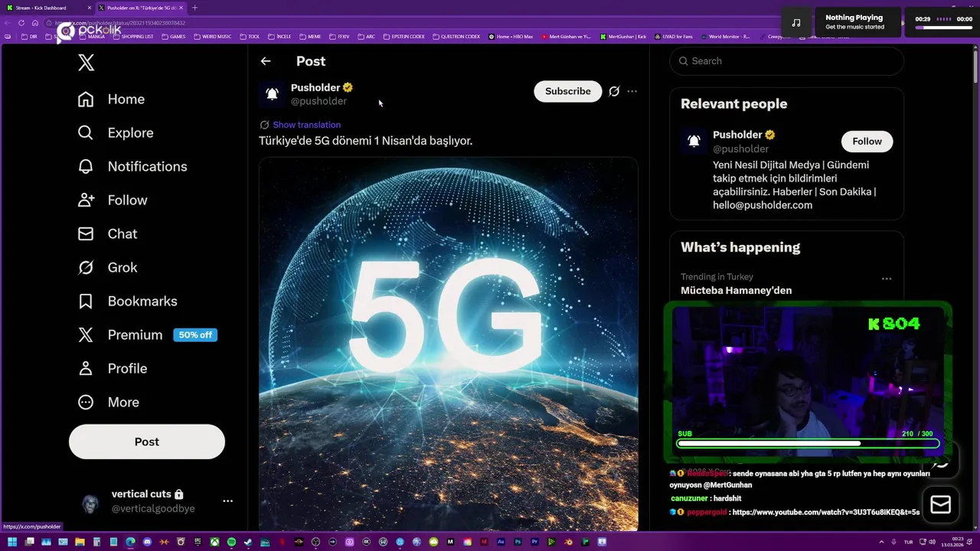Open the WEIRD MUSIC bookmarks folder

click(212, 37)
